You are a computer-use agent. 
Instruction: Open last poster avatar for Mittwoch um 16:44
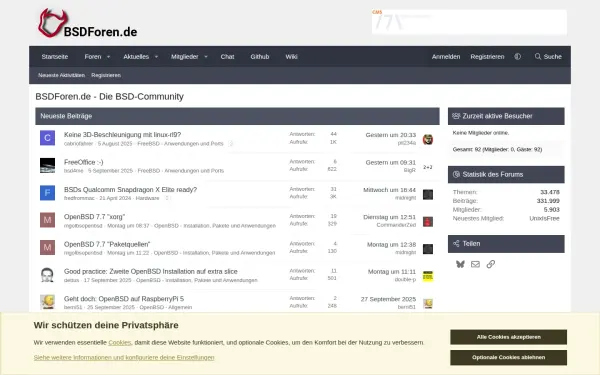[x=428, y=194]
